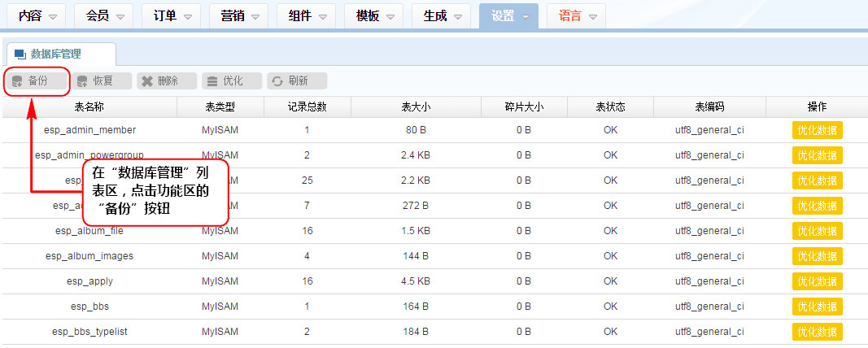Screen dimensions: 868x348
Task: Click 优化数据 for esp_apply row
Action: [817, 281]
